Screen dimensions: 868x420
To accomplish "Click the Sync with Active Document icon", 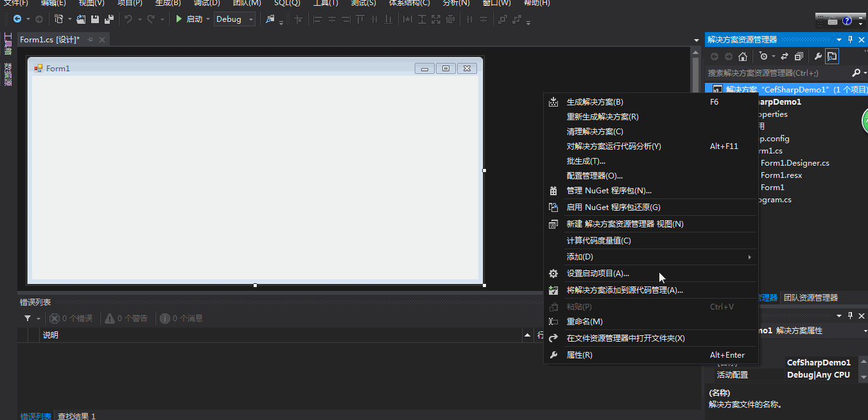I will pos(784,57).
